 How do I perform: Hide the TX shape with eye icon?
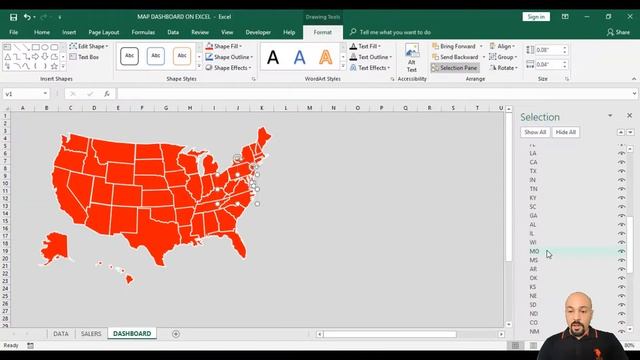coord(621,171)
